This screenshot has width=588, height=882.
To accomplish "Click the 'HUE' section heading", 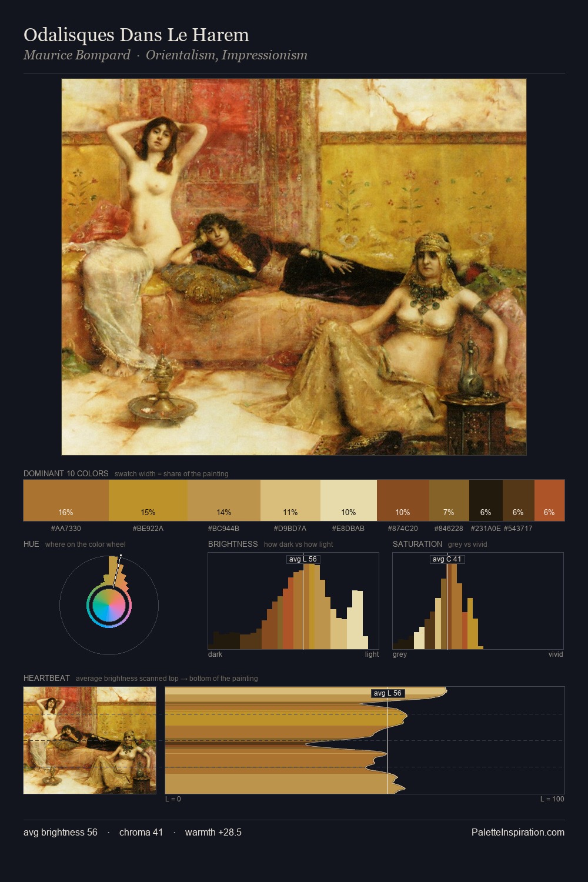I will tap(31, 544).
